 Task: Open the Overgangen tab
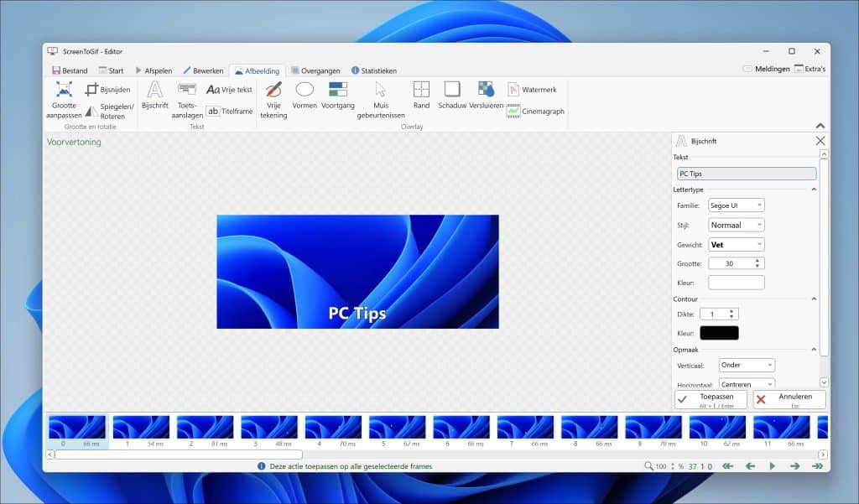coord(315,70)
